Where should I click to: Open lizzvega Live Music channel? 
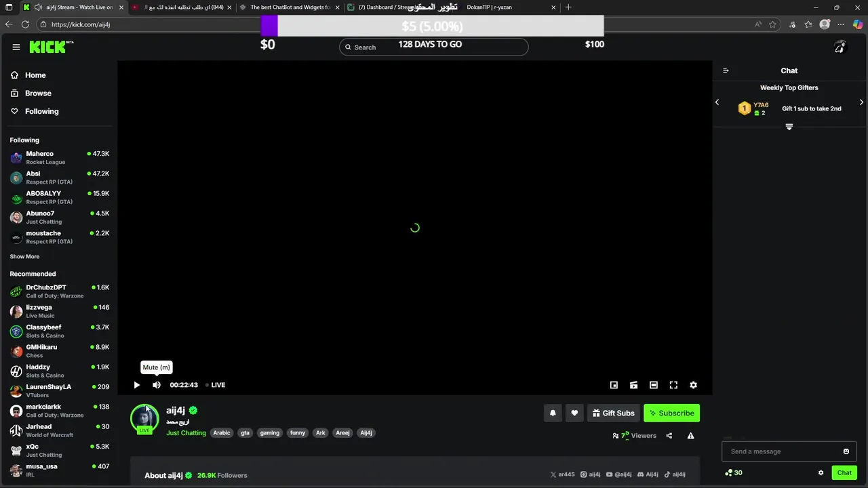point(60,311)
